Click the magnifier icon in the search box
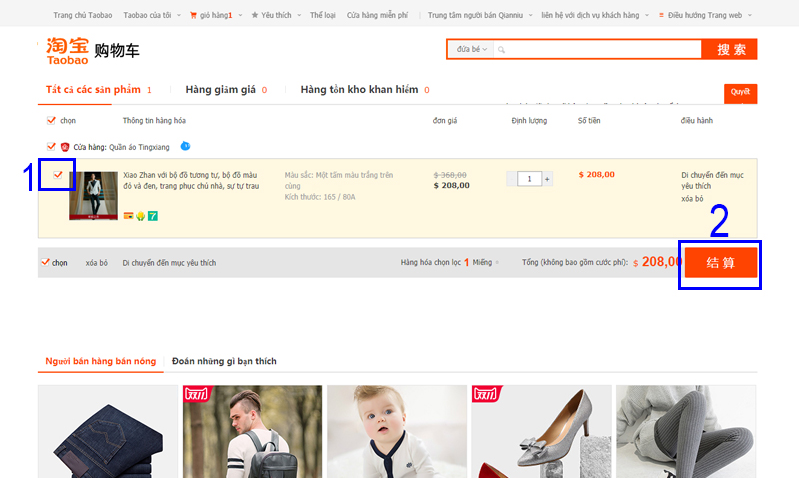Screen dimensions: 799x478 [x=501, y=49]
